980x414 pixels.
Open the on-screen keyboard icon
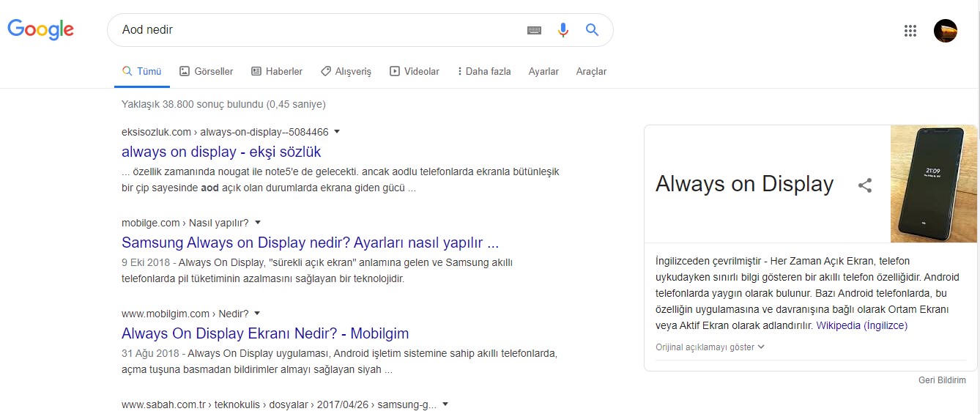tap(534, 30)
